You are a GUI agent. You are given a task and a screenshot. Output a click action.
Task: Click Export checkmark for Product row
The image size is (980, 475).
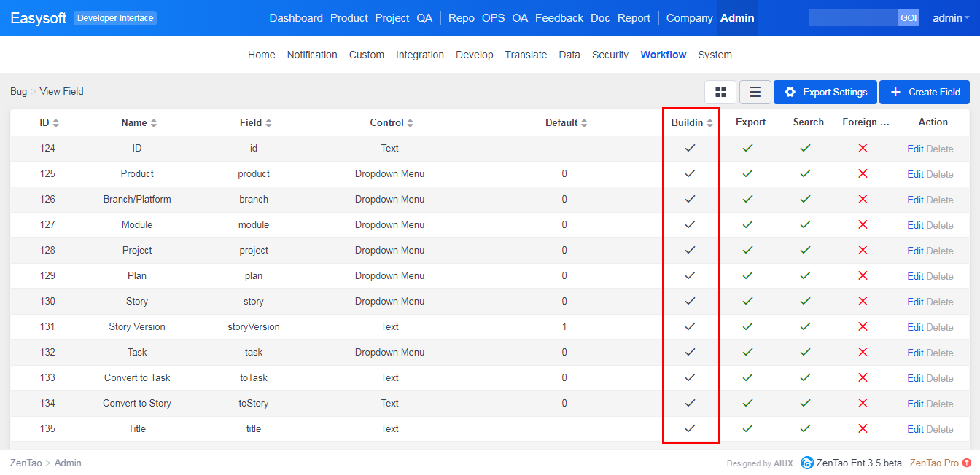(747, 173)
